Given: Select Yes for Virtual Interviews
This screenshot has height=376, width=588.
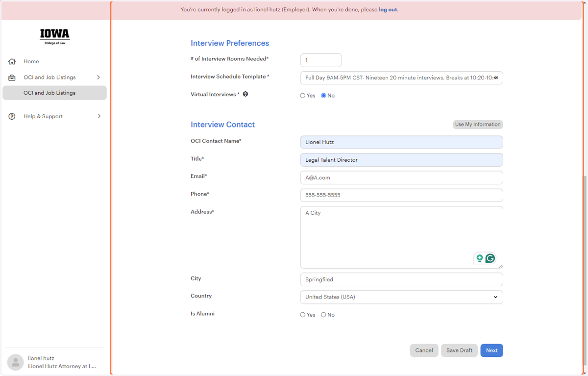Looking at the screenshot, I should click(303, 96).
